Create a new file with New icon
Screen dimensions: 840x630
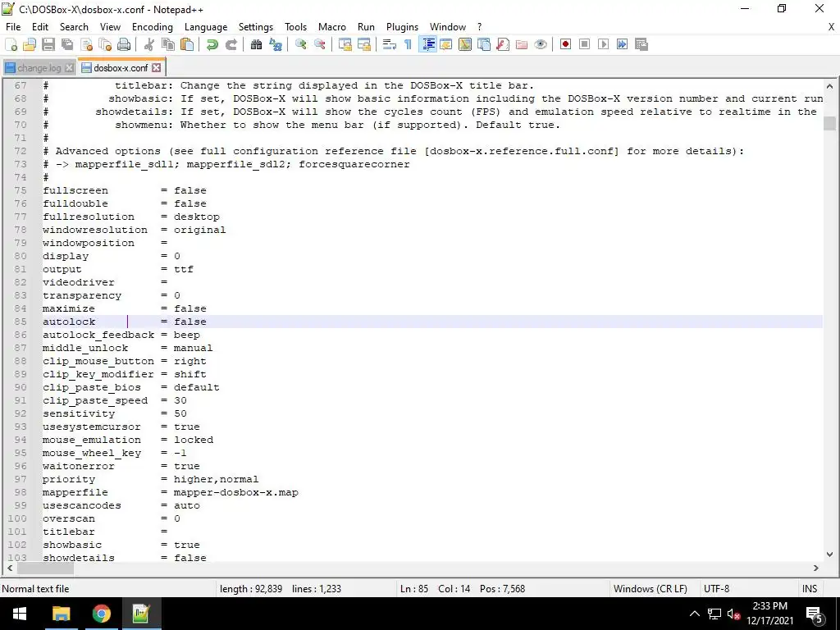point(11,44)
